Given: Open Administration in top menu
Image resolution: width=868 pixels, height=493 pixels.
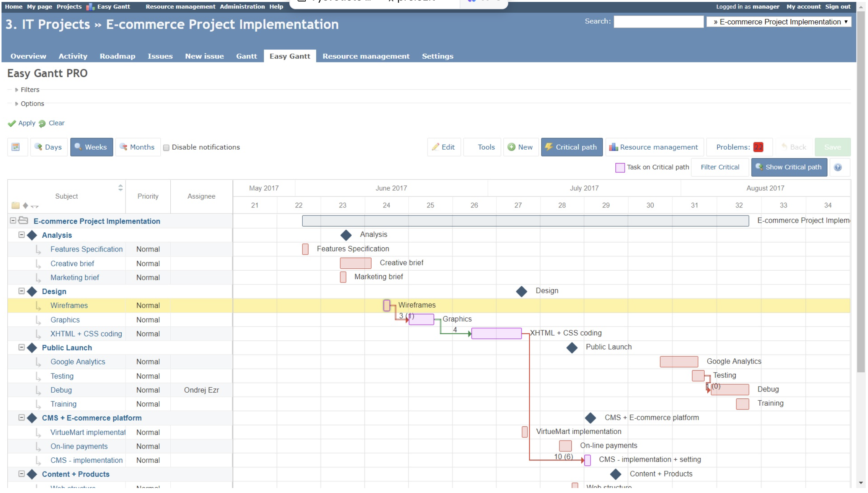Looking at the screenshot, I should pyautogui.click(x=242, y=7).
